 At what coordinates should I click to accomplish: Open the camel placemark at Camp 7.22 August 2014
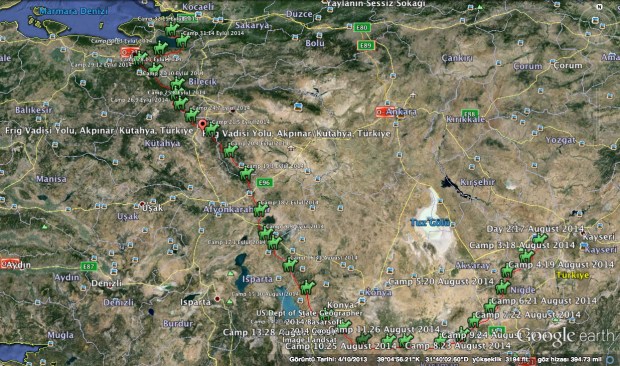(x=474, y=319)
